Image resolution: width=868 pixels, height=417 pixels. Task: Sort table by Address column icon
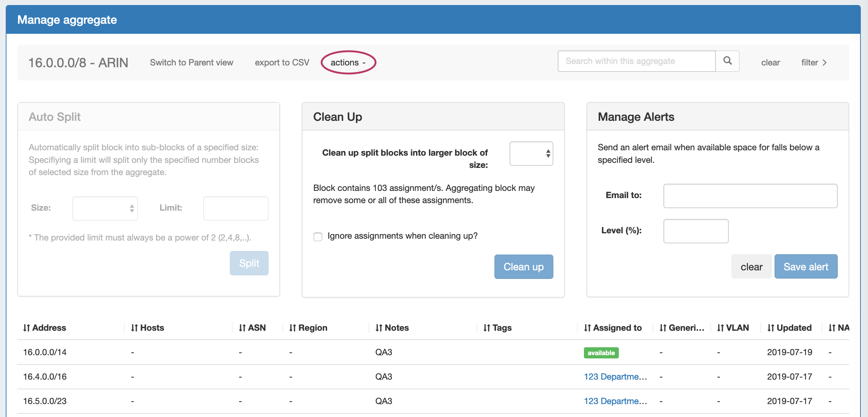click(26, 328)
